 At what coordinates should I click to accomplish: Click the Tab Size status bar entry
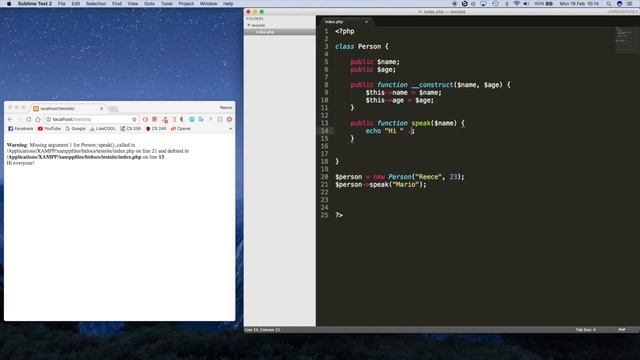pos(586,329)
